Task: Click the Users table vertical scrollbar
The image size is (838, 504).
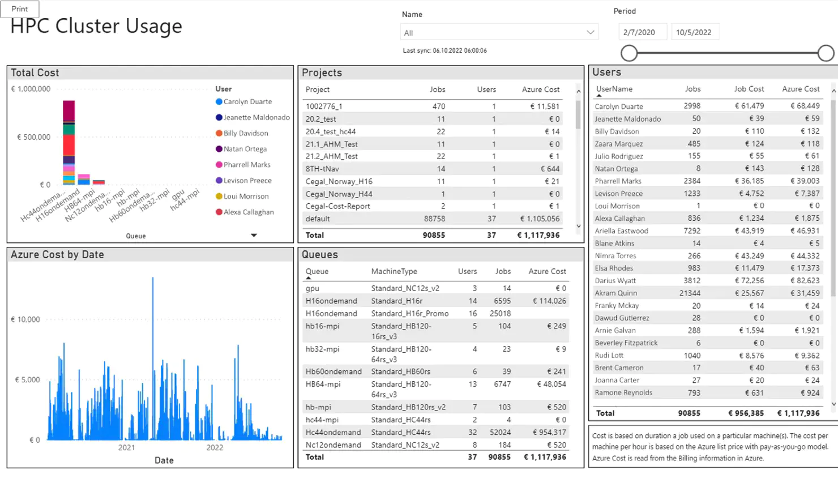Action: 833,198
